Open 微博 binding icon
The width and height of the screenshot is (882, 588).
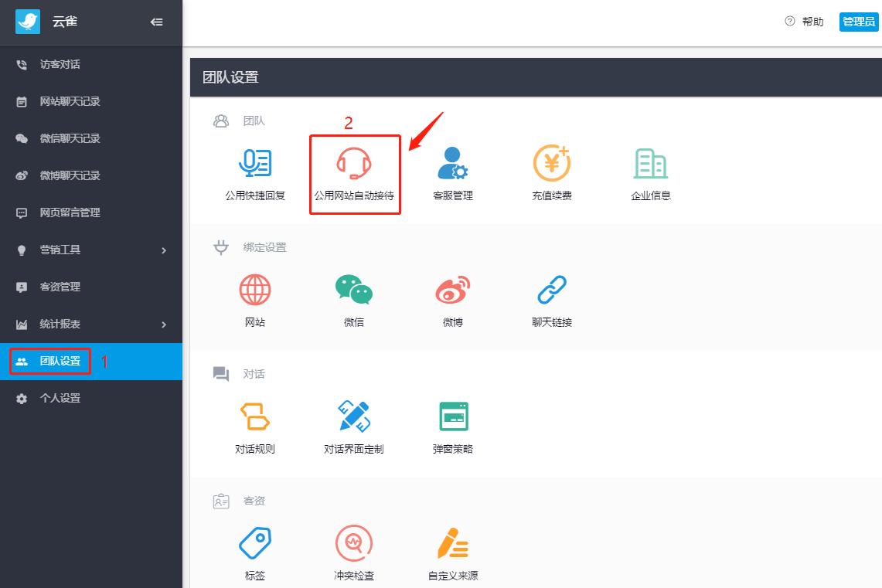(453, 290)
